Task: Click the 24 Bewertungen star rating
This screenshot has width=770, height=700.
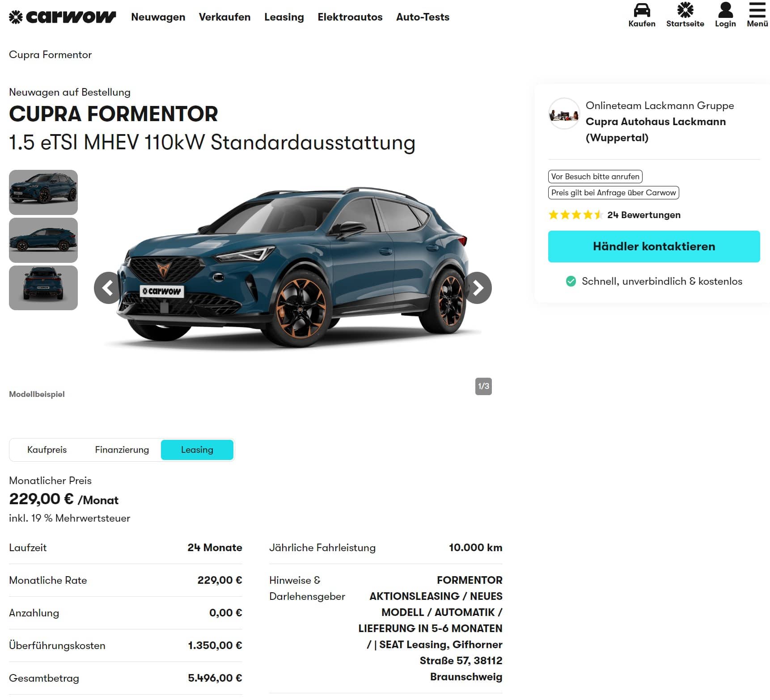Action: coord(614,215)
